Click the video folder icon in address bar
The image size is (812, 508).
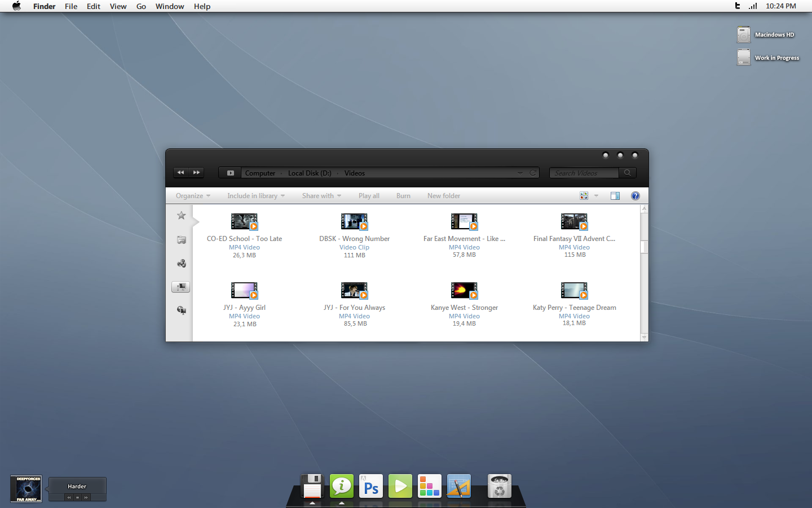(231, 173)
